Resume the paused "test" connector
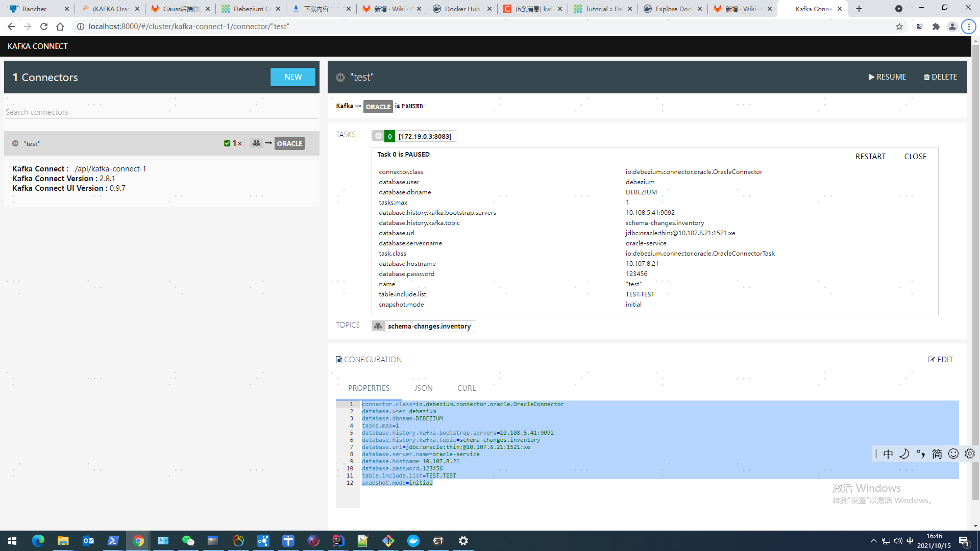The height and width of the screenshot is (551, 980). point(887,77)
